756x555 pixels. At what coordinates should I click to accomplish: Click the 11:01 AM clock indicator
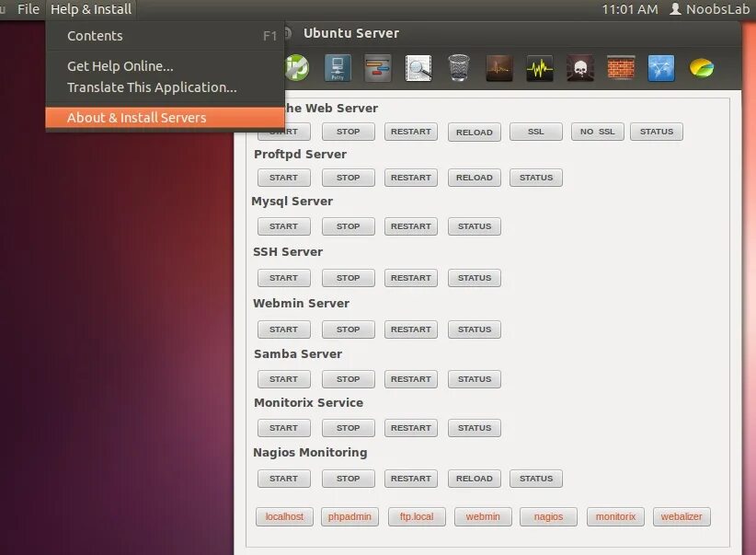coord(630,9)
